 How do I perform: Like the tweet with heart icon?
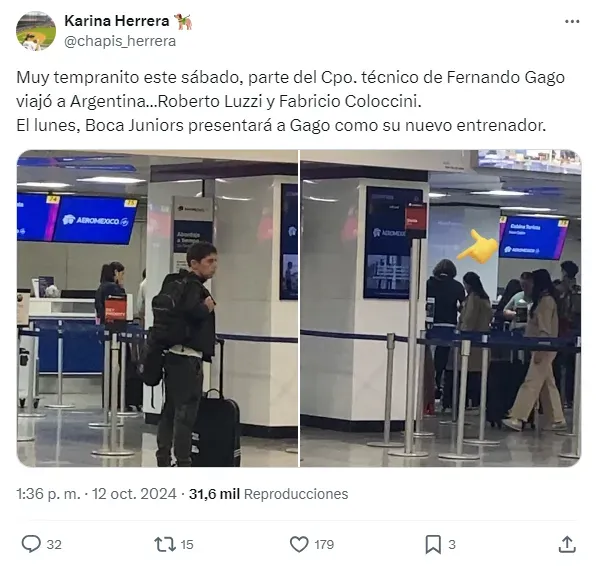tap(299, 544)
